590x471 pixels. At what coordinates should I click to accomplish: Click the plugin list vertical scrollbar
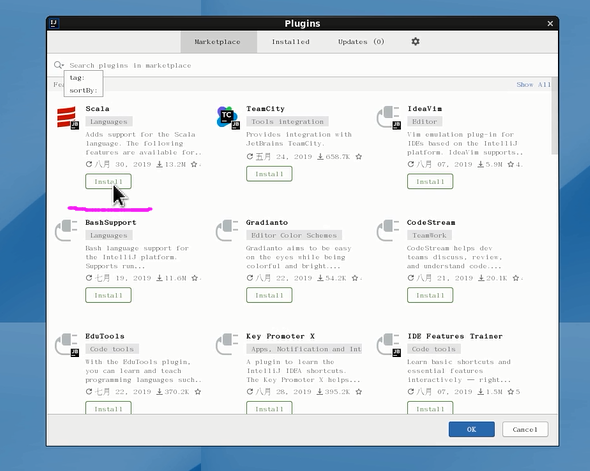(x=554, y=116)
